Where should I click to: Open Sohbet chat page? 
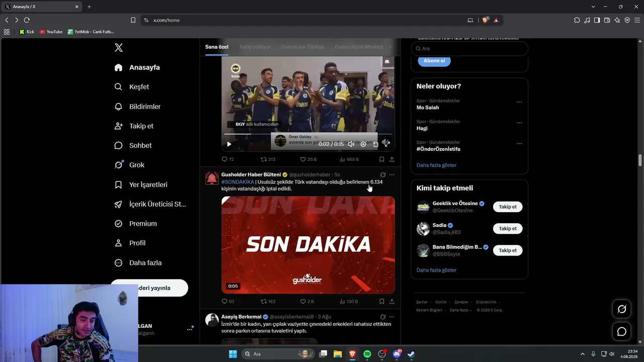tap(133, 145)
